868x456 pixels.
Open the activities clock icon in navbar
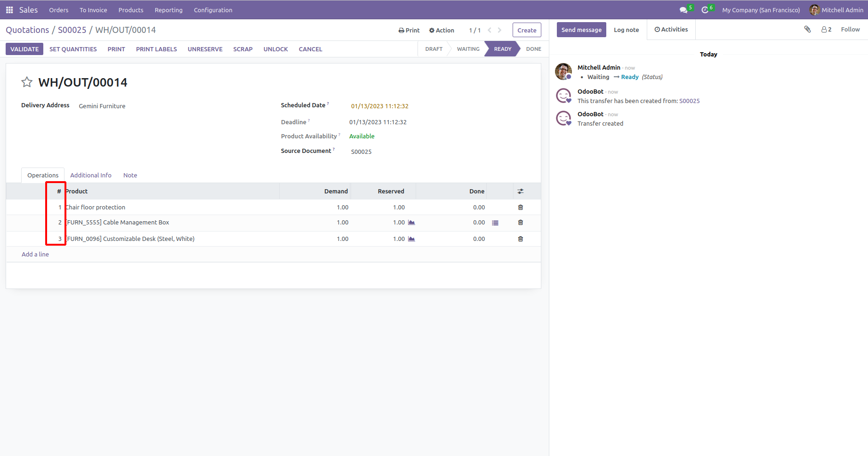point(705,10)
